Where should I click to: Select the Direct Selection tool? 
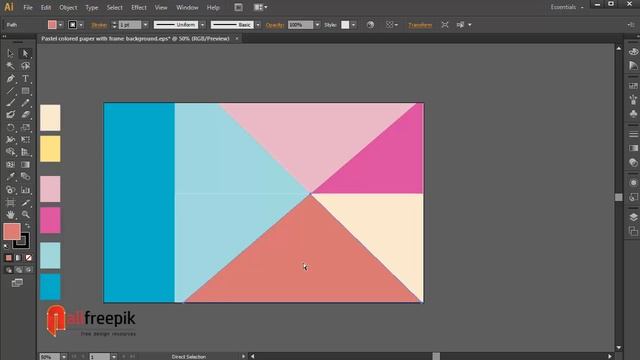(25, 53)
